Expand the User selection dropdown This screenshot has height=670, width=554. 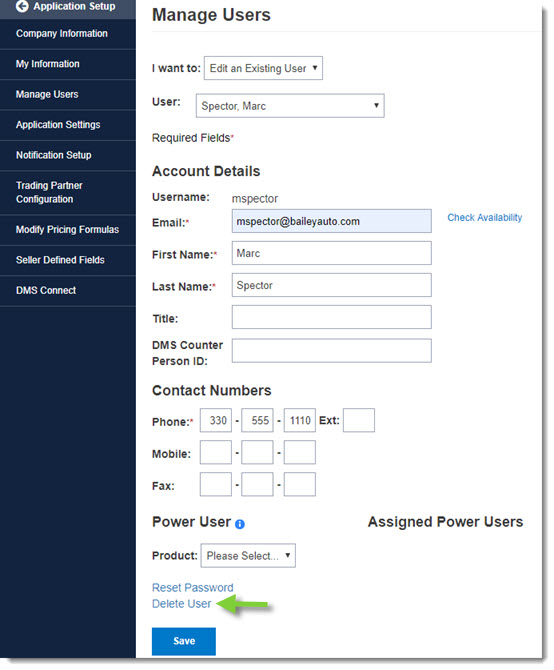tap(290, 106)
